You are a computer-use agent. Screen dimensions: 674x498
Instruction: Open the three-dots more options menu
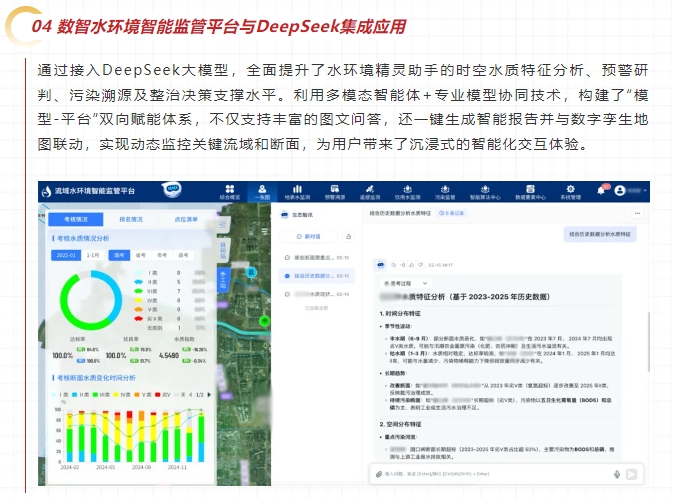pyautogui.click(x=637, y=213)
